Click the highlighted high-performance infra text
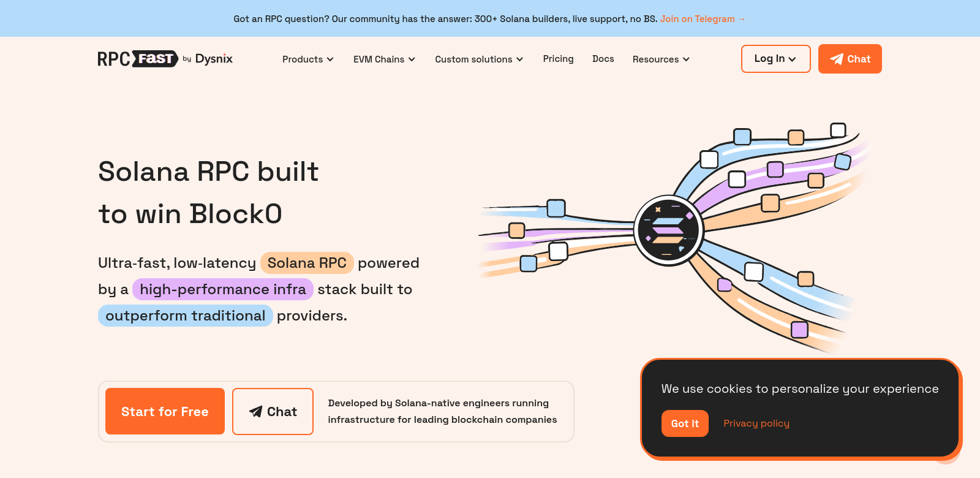The width and height of the screenshot is (980, 478). 223,289
